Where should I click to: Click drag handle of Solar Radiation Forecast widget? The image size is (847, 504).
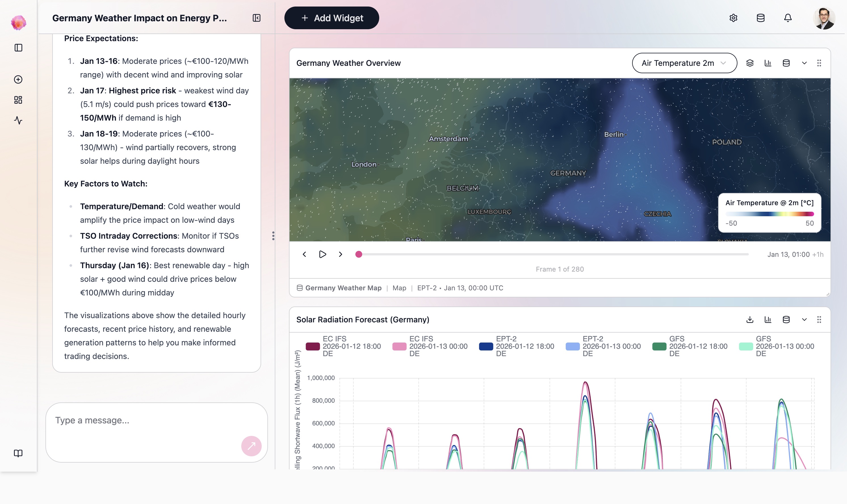click(819, 320)
